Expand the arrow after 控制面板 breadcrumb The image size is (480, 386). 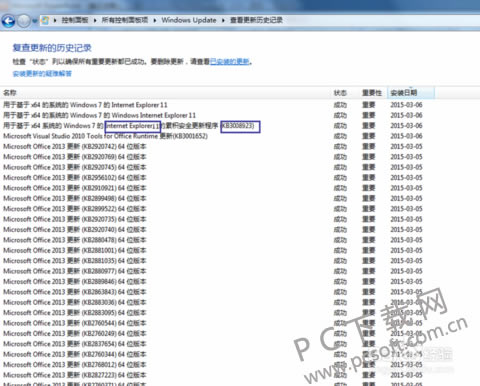tap(95, 20)
